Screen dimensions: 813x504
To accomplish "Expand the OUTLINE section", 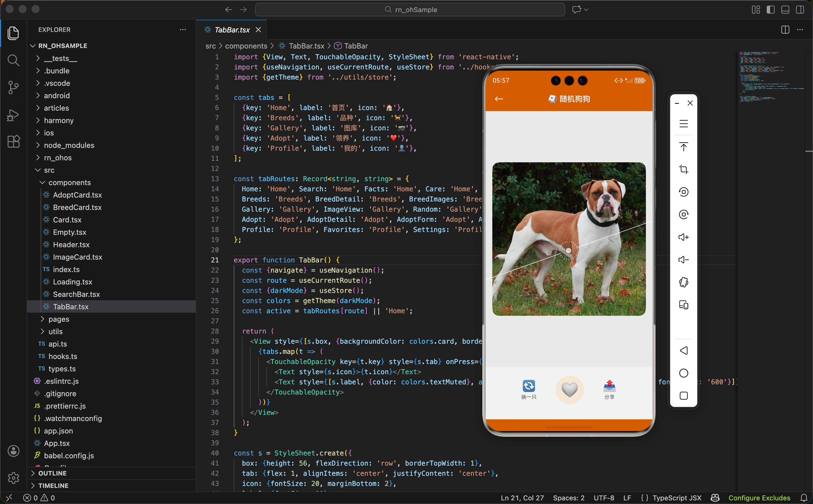I will click(x=112, y=473).
